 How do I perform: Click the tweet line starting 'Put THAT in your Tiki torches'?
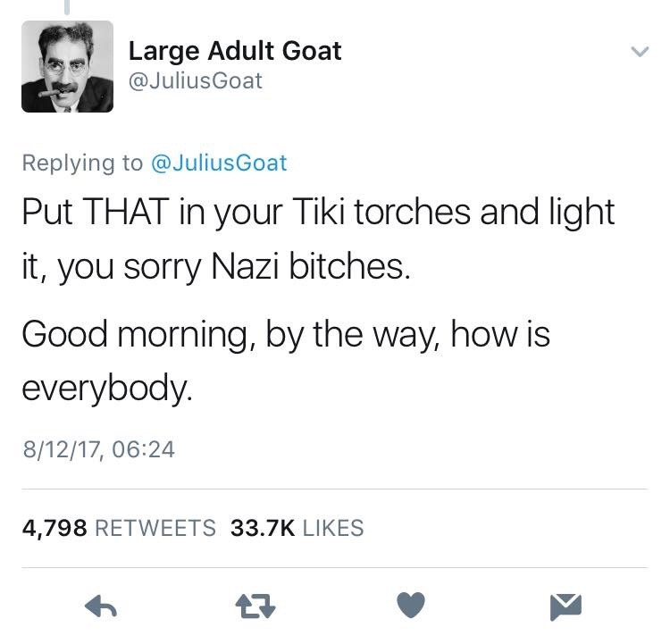pyautogui.click(x=318, y=212)
